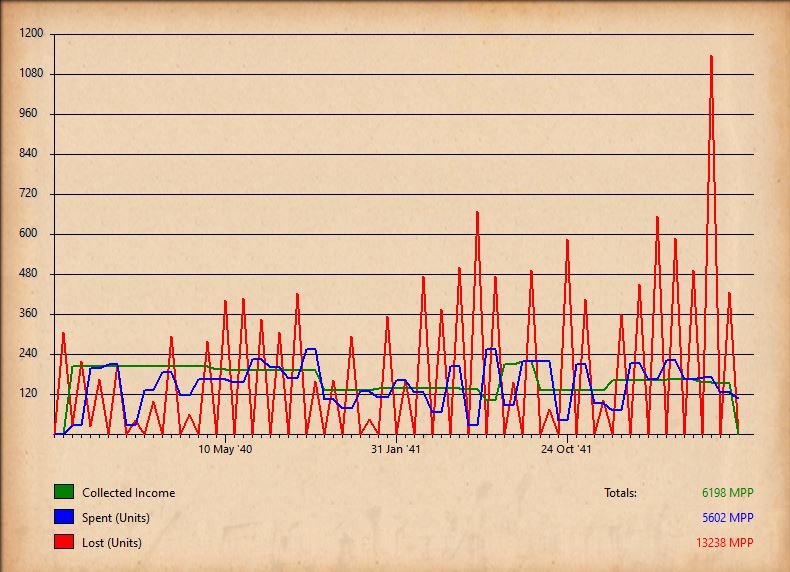The height and width of the screenshot is (572, 790).
Task: Click the 10 May '40 date label
Action: pyautogui.click(x=225, y=449)
